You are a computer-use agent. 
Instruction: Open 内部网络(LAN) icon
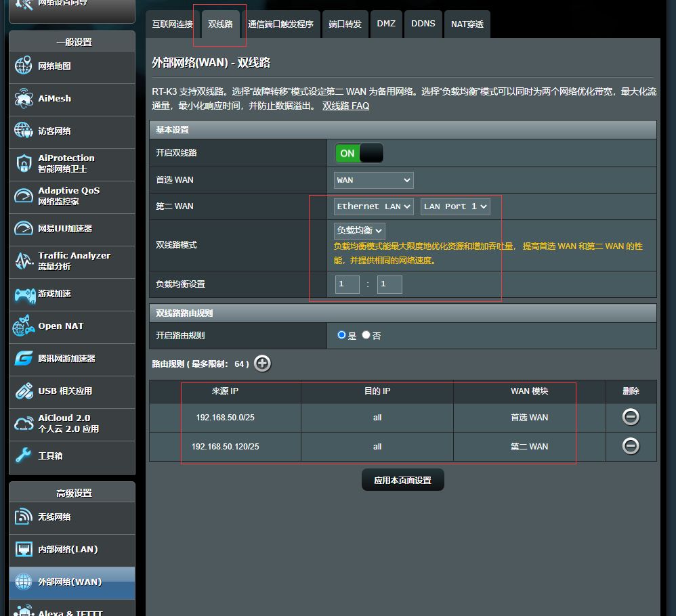tap(23, 549)
